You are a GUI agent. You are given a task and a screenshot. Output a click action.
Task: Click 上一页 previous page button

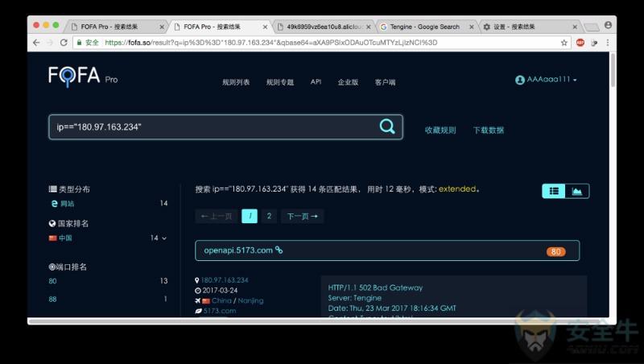(217, 216)
